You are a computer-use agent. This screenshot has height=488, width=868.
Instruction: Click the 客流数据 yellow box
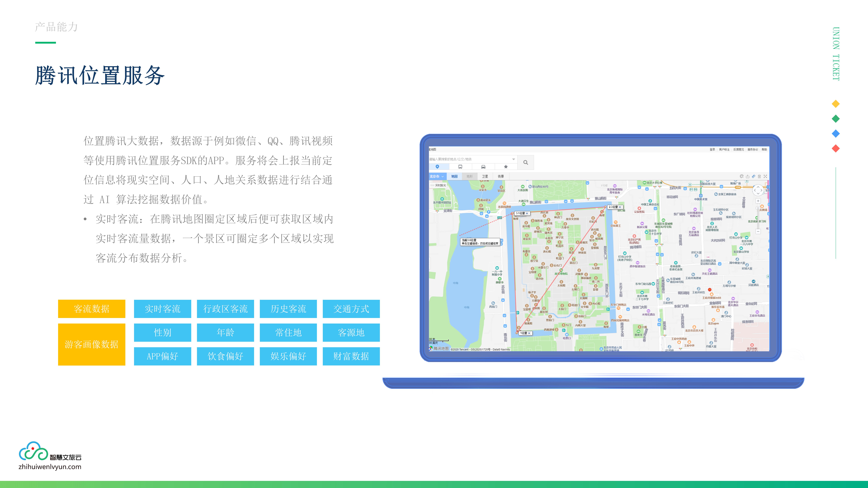(92, 309)
